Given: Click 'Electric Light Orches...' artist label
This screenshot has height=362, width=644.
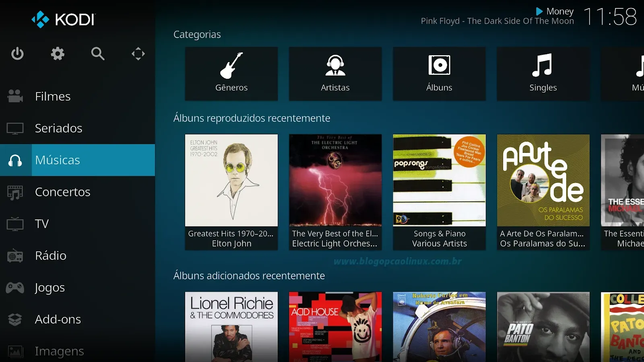Looking at the screenshot, I should click(334, 244).
